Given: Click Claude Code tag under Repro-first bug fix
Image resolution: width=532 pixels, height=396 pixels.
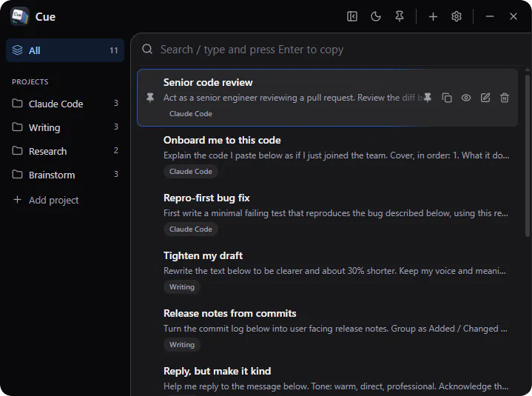Looking at the screenshot, I should pyautogui.click(x=191, y=229).
